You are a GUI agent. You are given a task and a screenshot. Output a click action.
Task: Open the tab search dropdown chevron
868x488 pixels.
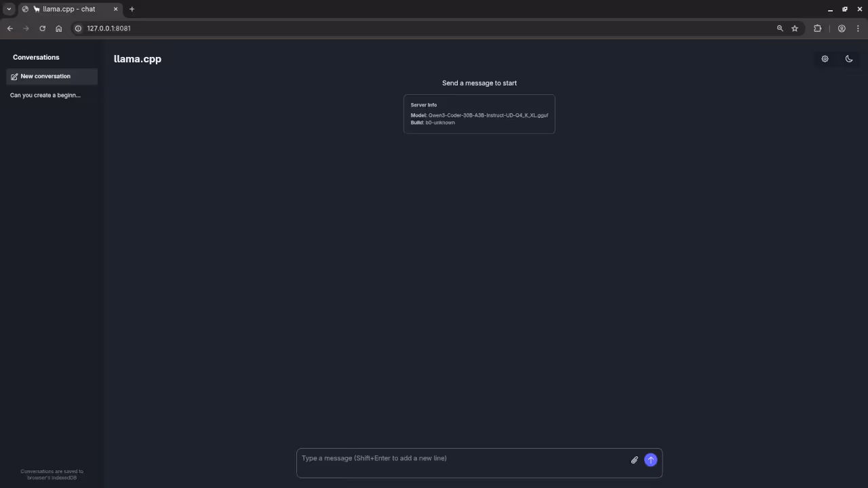coord(9,9)
